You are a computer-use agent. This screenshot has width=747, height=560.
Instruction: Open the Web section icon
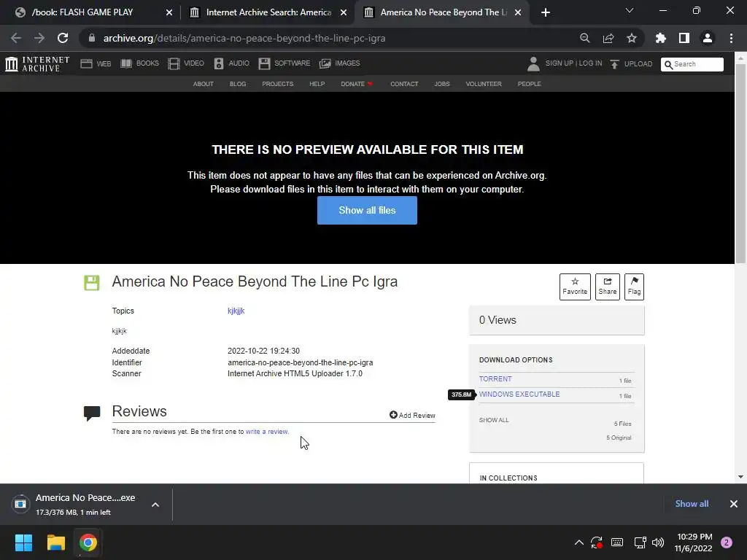[x=86, y=63]
